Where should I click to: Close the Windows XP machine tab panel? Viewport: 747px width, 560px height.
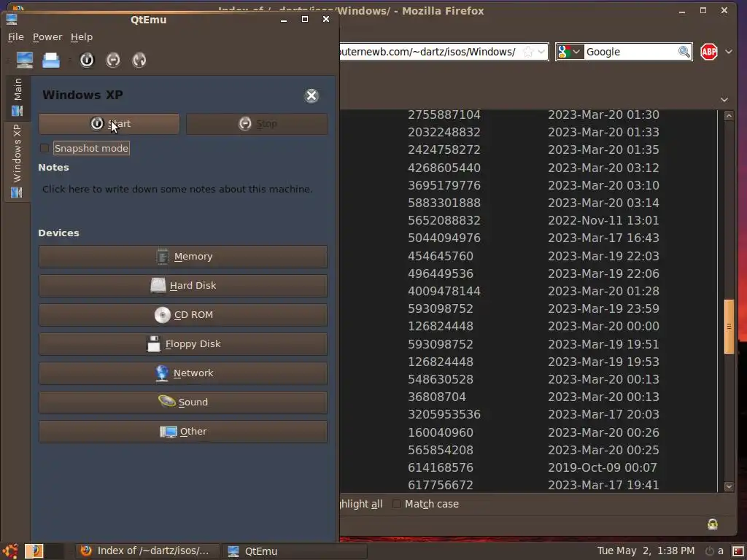(311, 96)
